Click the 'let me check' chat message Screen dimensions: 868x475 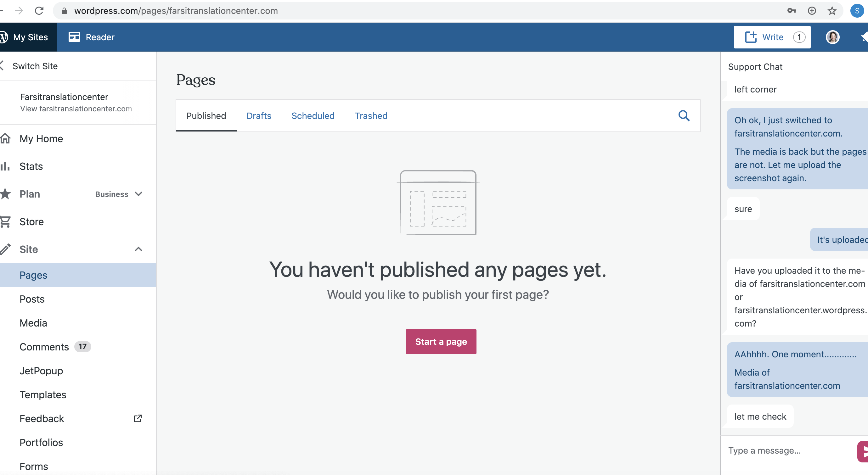point(760,416)
